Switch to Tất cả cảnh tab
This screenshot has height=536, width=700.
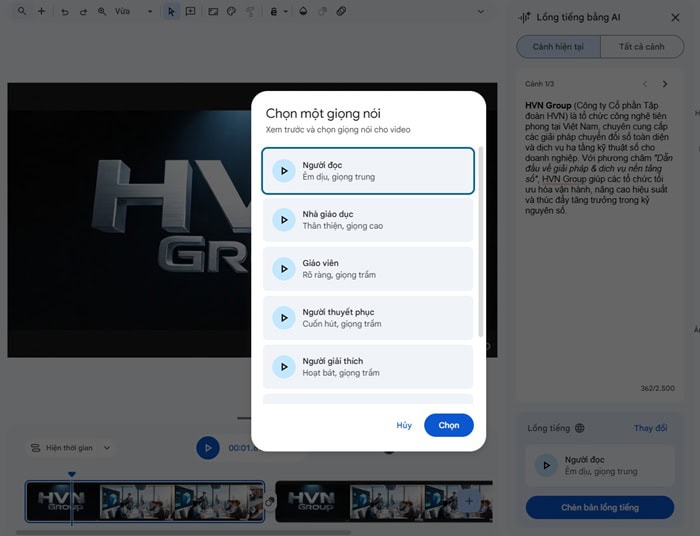(x=641, y=47)
